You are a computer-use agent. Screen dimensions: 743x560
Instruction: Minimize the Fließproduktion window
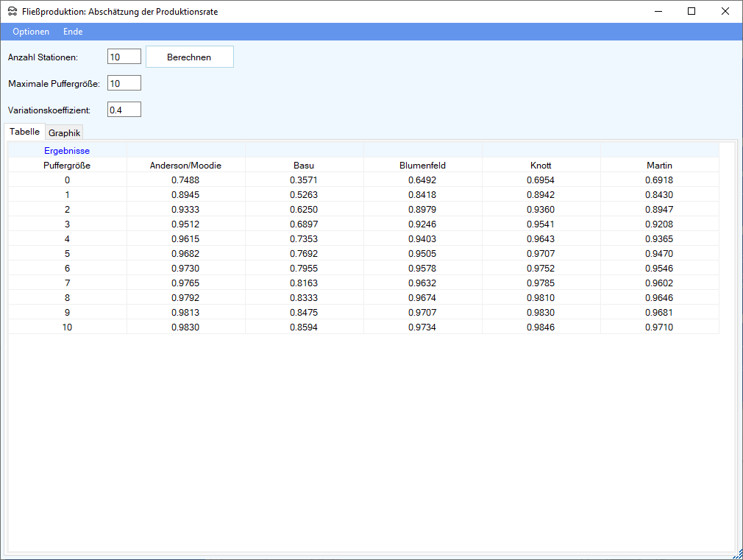(x=658, y=11)
